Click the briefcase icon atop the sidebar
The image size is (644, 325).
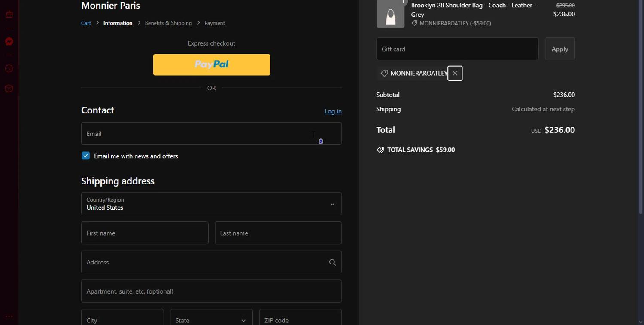9,15
